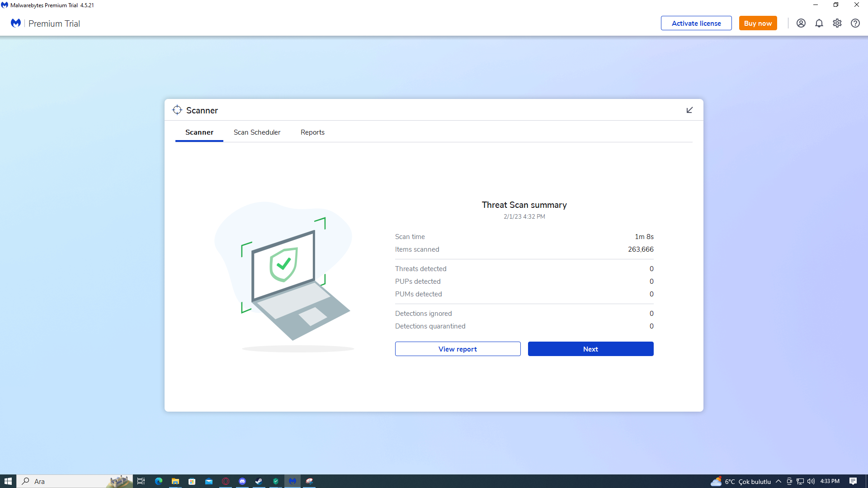Open Steam from the taskbar
Screen dimensions: 868x488
click(259, 481)
